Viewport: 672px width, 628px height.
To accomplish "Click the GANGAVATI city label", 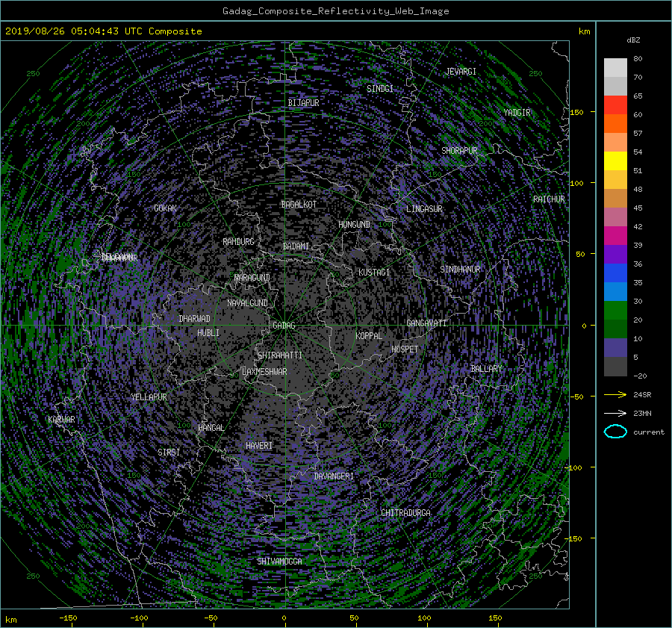I will 426,323.
